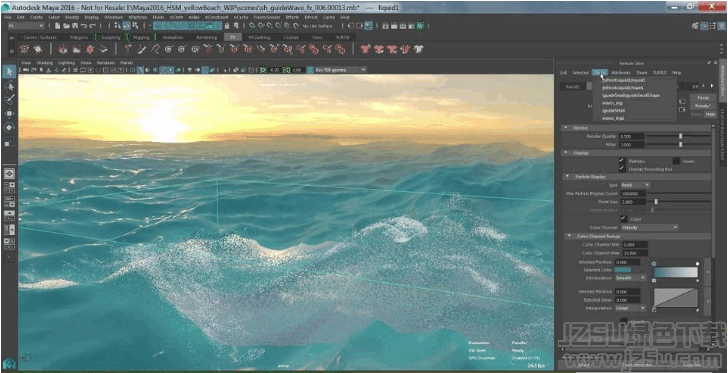Screen dimensions: 728x373
Task: Switch to the Rendering shelf tab
Action: point(206,37)
